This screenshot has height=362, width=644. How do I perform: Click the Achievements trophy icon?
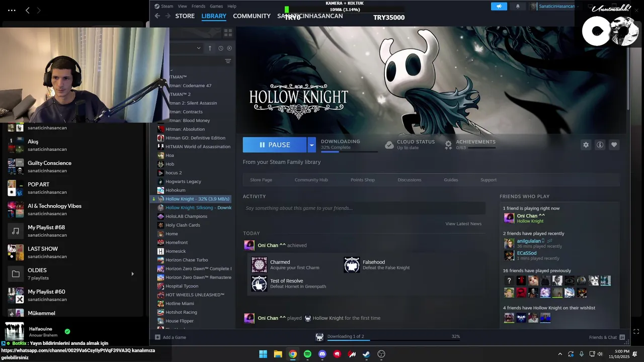448,145
